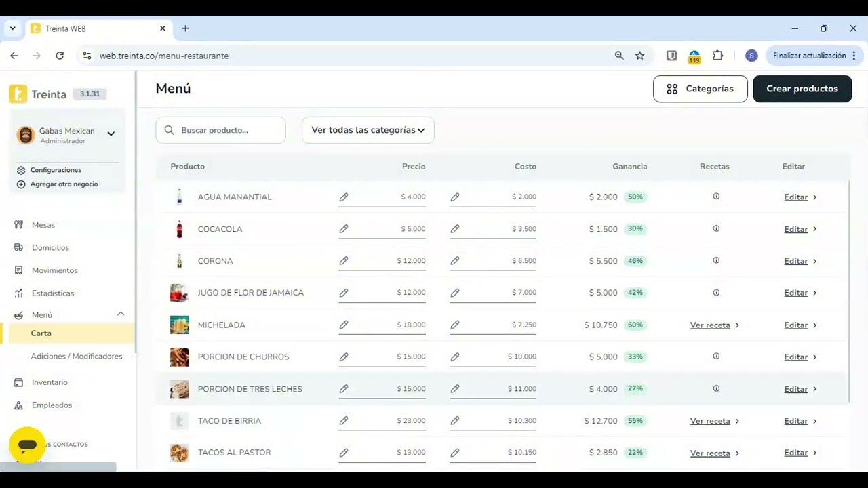868x488 pixels.
Task: Click the $ 12.700 ganancia of TACO DE BIRRIA
Action: (x=601, y=421)
